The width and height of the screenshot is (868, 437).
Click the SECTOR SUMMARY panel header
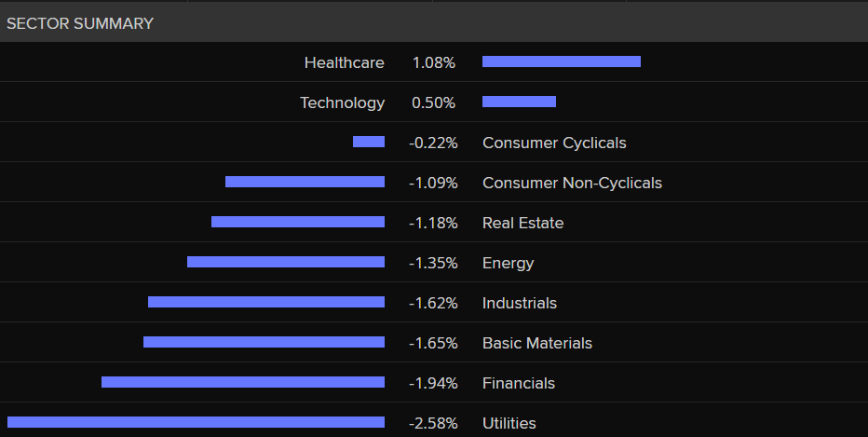point(80,24)
